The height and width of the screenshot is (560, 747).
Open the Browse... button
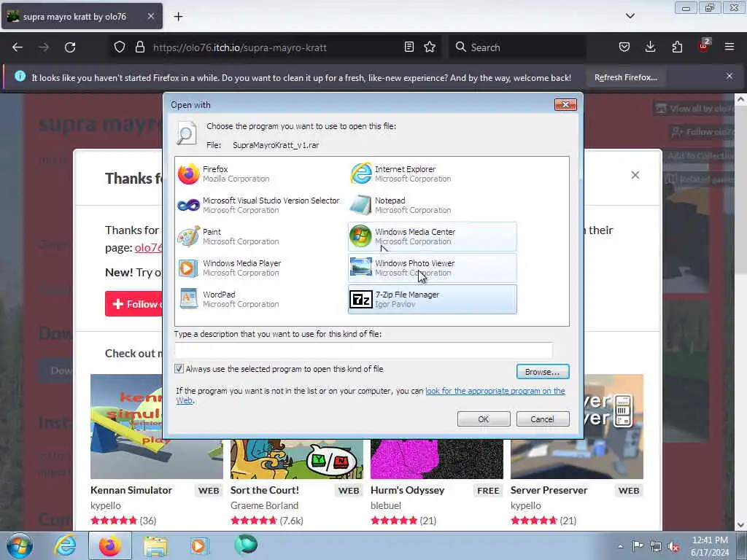click(x=543, y=371)
